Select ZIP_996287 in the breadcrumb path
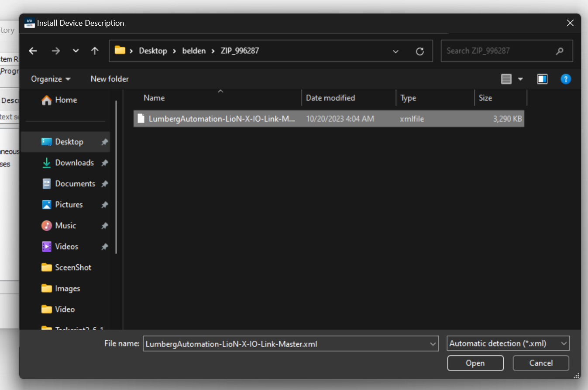Image resolution: width=588 pixels, height=390 pixels. coord(239,51)
